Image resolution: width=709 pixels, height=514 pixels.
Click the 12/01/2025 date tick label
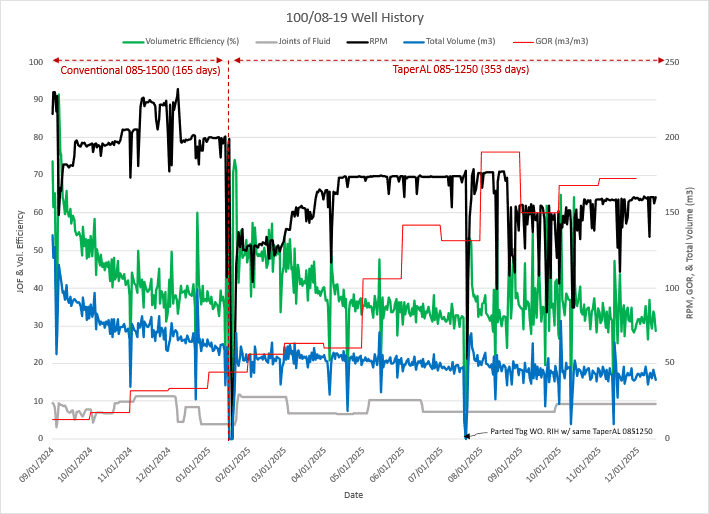[x=626, y=464]
